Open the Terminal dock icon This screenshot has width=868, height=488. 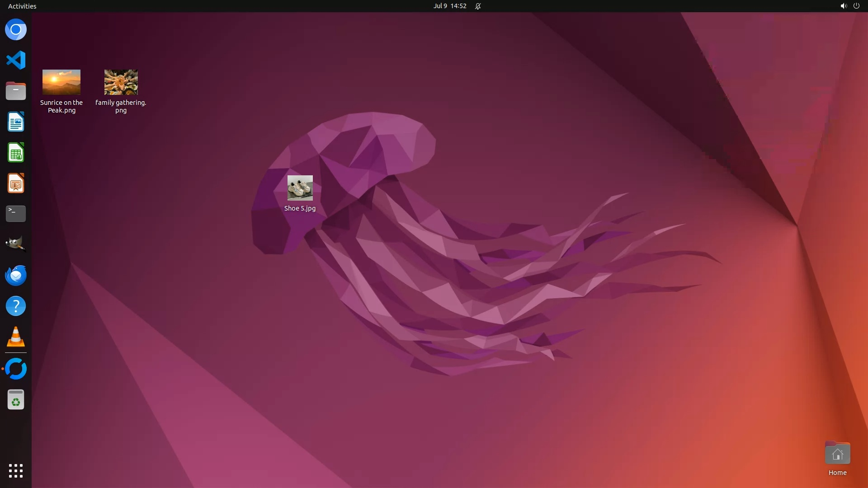[16, 213]
